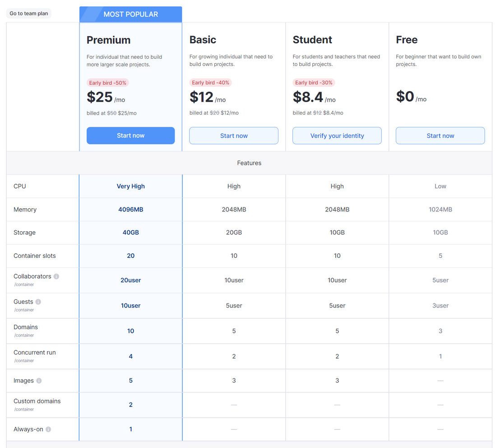Image resolution: width=500 pixels, height=448 pixels.
Task: Click 'billed at $20 $12/mo' text
Action: pyautogui.click(x=214, y=113)
